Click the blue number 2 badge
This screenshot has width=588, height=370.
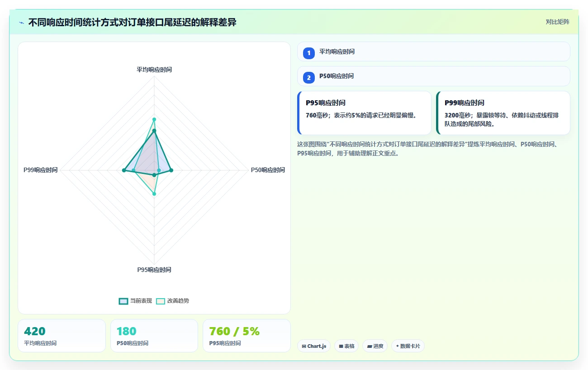click(x=309, y=78)
